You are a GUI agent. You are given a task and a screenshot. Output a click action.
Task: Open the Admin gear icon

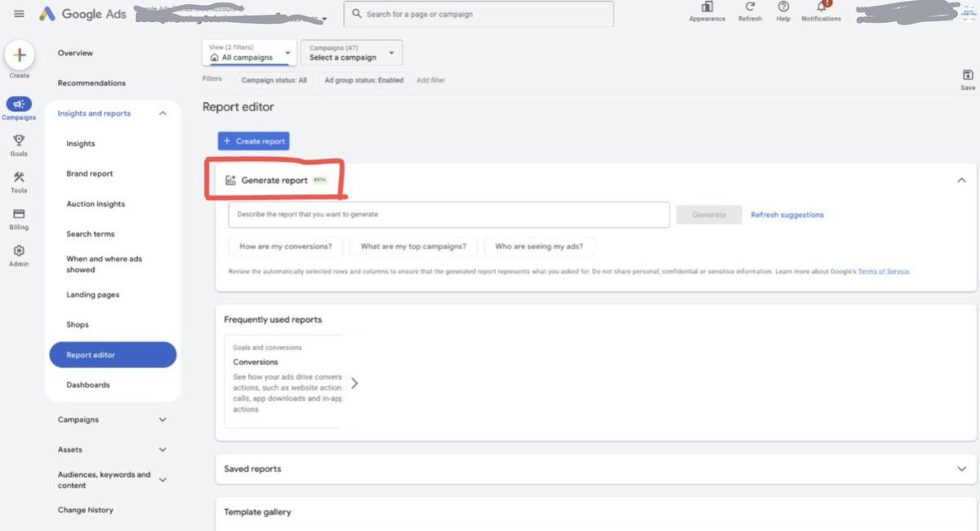point(19,251)
